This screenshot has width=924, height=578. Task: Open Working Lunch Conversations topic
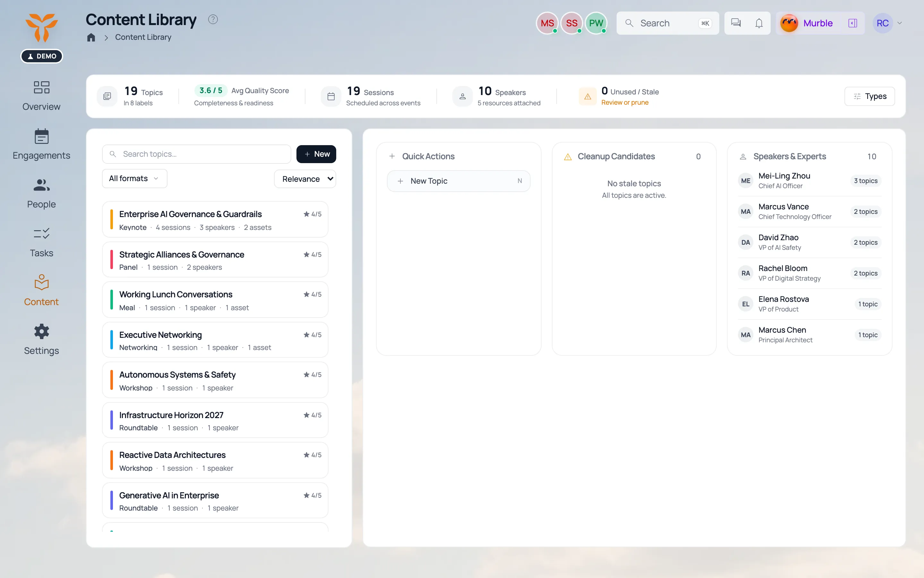coord(215,300)
